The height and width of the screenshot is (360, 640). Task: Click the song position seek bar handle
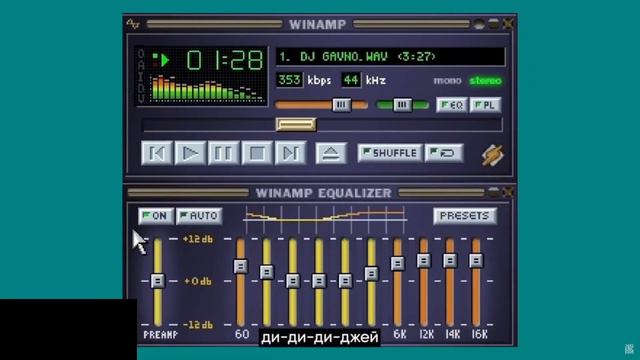(x=296, y=124)
